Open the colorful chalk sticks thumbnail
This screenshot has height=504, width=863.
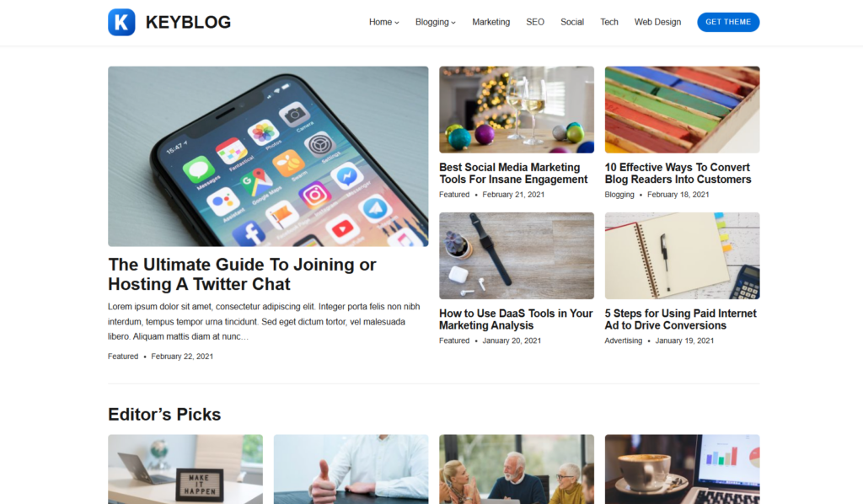(682, 110)
